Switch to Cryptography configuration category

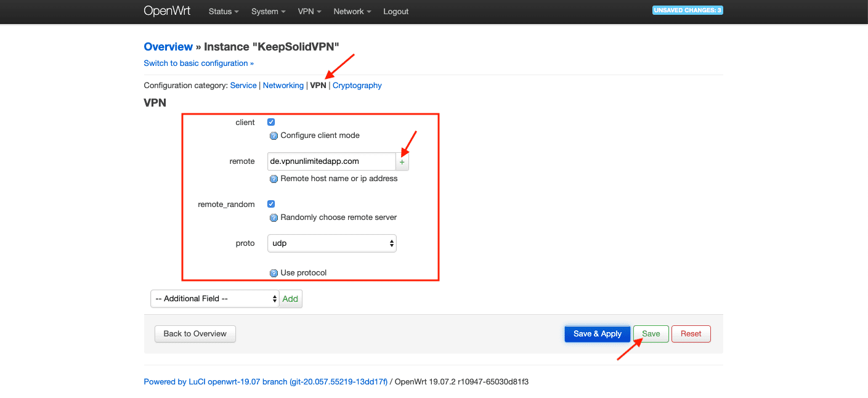(x=357, y=86)
